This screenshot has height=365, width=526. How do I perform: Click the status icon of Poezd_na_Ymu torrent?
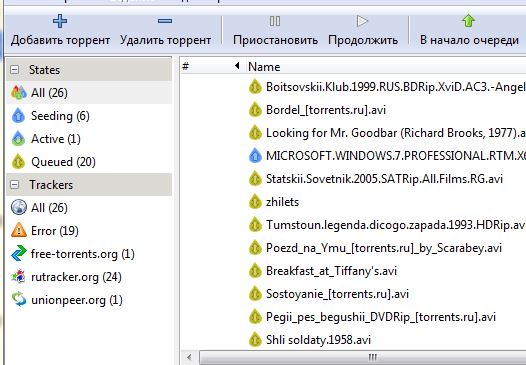tap(255, 248)
